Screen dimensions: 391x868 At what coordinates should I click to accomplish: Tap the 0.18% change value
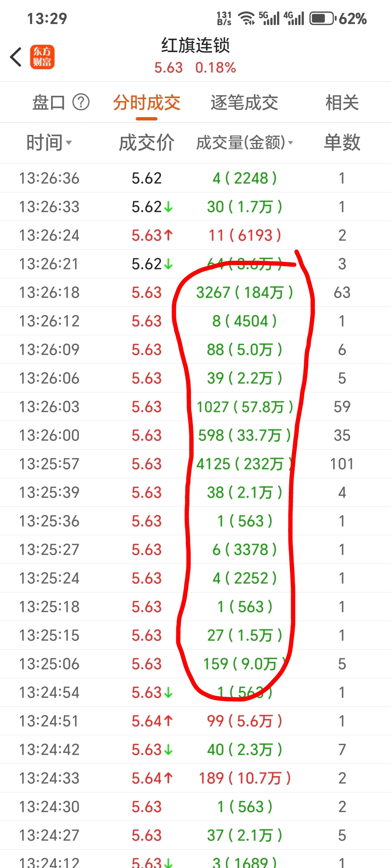216,68
